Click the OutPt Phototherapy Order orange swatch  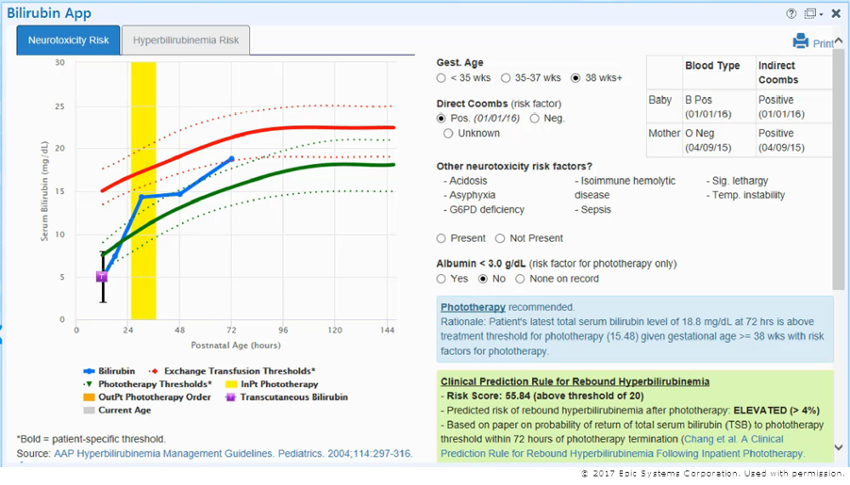pos(89,397)
